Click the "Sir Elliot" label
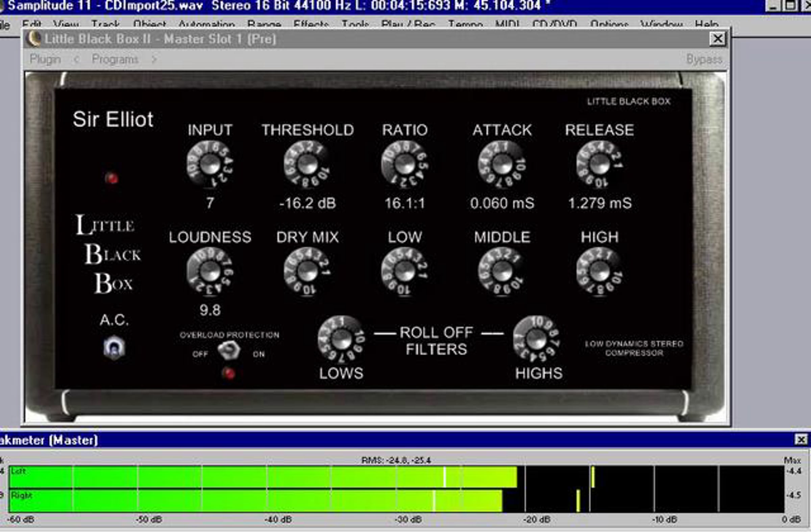Image resolution: width=811 pixels, height=532 pixels. coord(113,119)
